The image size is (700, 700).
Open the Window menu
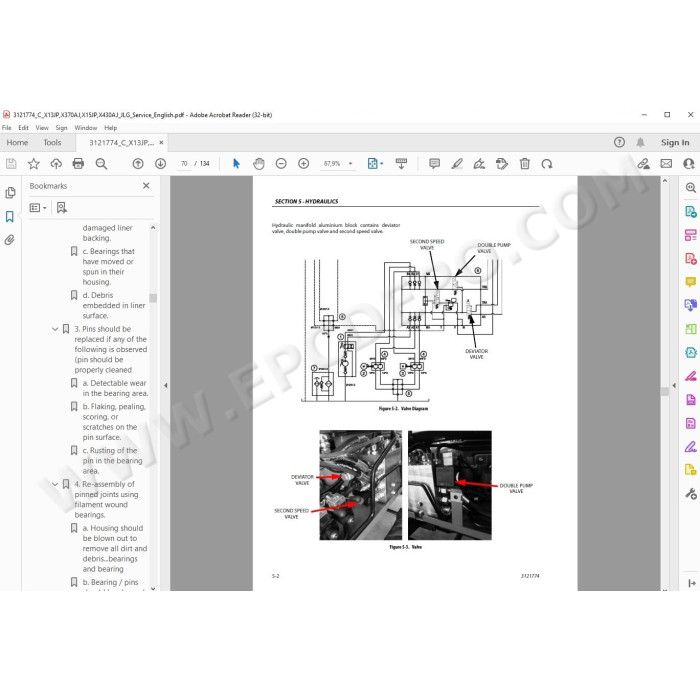[85, 128]
